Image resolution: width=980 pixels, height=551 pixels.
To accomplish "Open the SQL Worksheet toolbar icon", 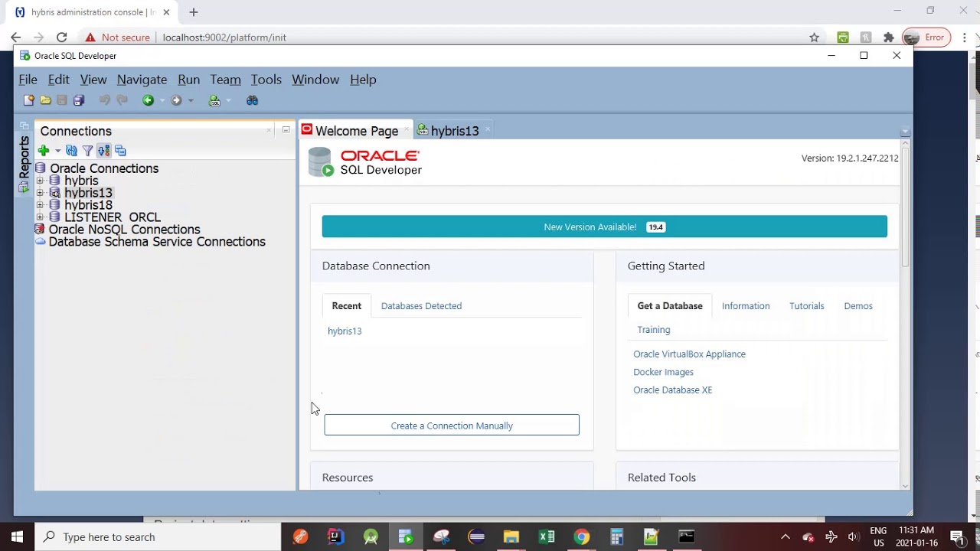I will coord(214,100).
